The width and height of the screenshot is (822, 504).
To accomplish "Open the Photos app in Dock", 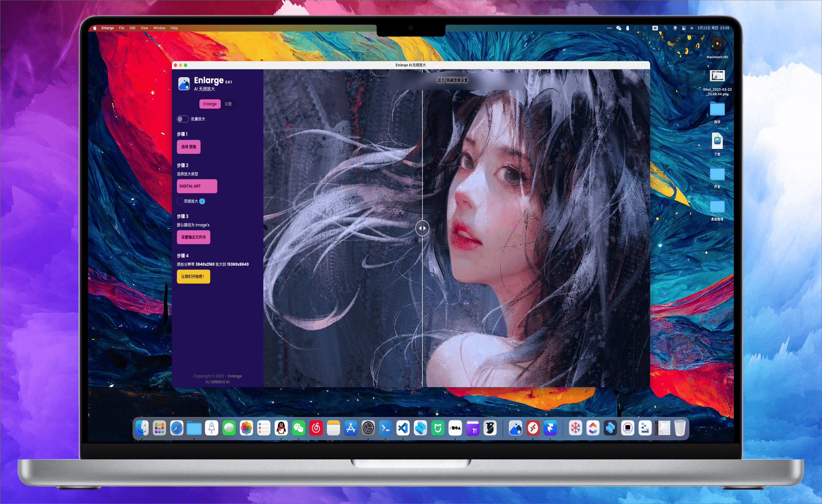I will [x=246, y=428].
